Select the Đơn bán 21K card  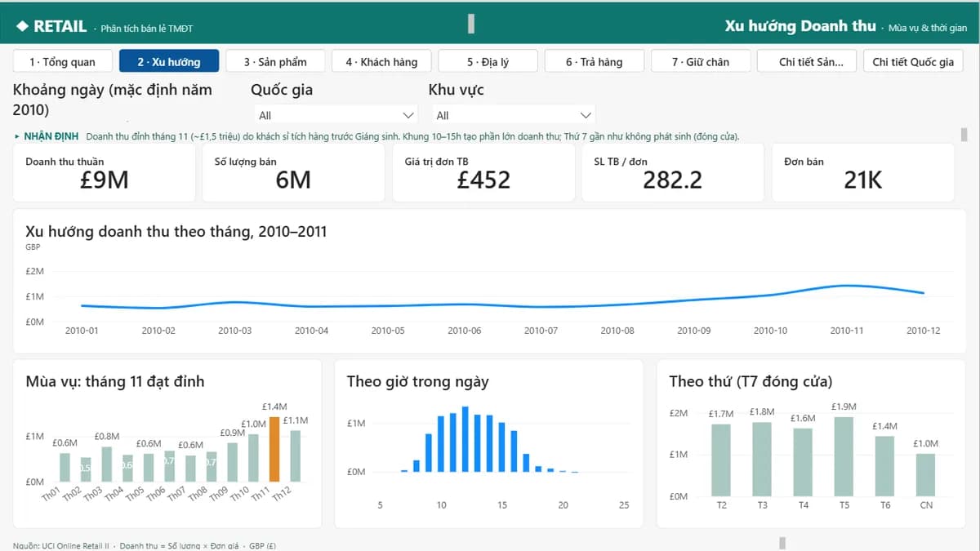click(x=863, y=172)
